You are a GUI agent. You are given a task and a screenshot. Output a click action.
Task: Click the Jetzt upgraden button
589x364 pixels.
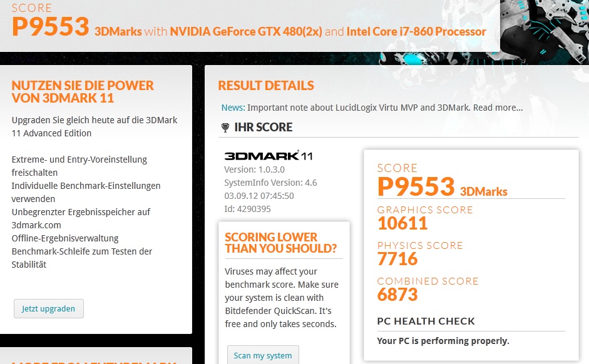49,308
